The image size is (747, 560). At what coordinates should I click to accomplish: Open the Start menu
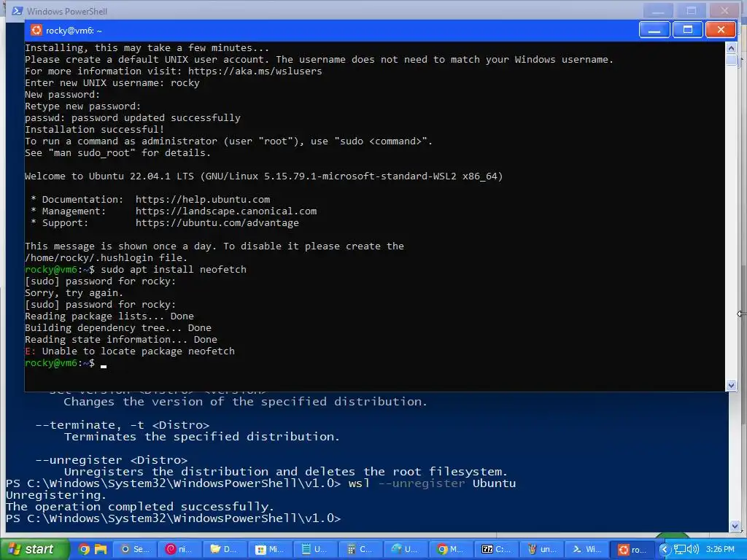click(x=35, y=549)
